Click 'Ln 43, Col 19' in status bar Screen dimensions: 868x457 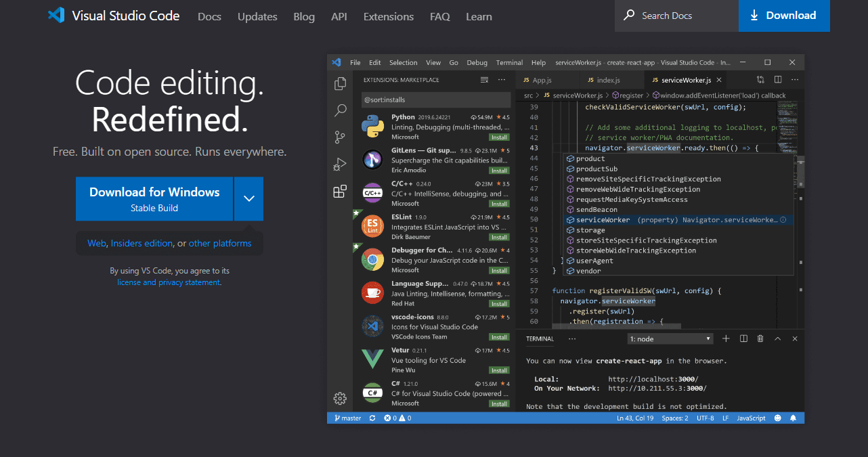point(635,418)
